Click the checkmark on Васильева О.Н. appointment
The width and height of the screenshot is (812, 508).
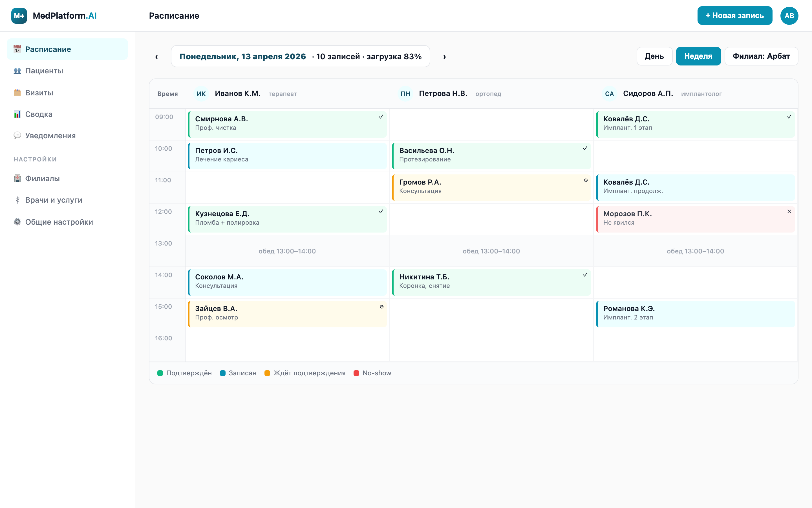[585, 148]
